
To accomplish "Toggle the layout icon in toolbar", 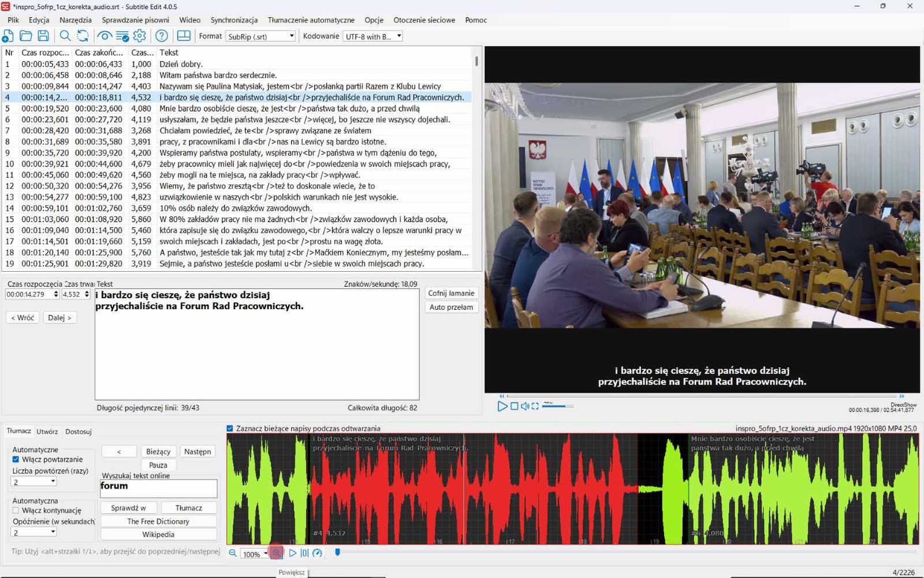I will [x=184, y=36].
